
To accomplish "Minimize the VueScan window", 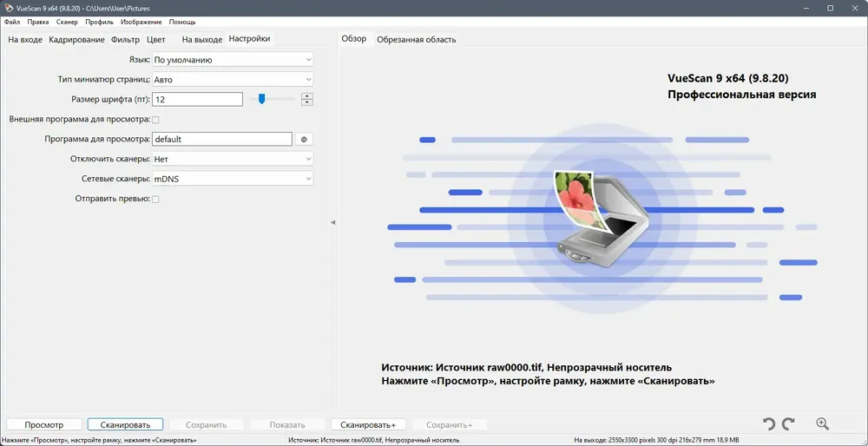I will pos(806,9).
